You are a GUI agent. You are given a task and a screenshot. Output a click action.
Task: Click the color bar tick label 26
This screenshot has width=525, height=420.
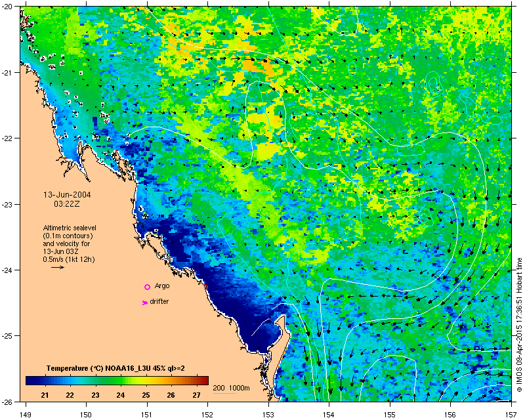(x=171, y=395)
